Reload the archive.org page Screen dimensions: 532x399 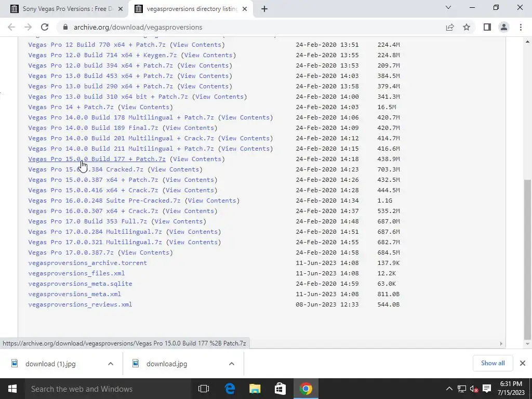tap(45, 27)
